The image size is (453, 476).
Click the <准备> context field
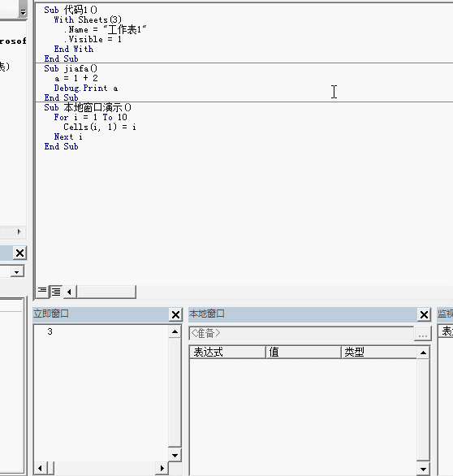pos(301,334)
